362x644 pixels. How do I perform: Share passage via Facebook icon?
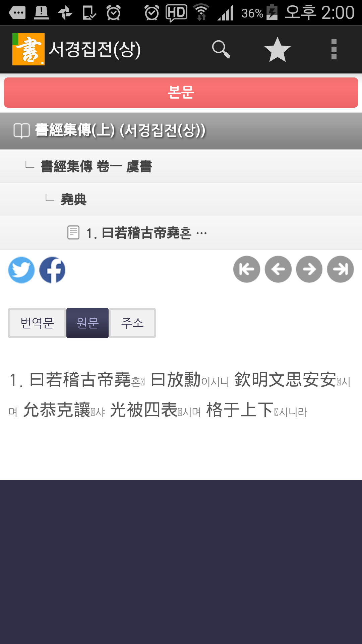tap(52, 270)
